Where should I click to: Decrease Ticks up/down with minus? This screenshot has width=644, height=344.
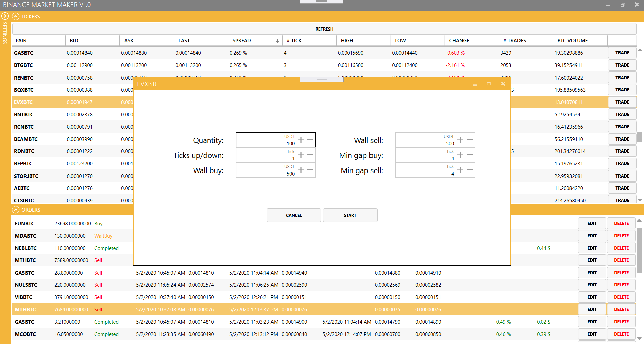[x=310, y=155]
